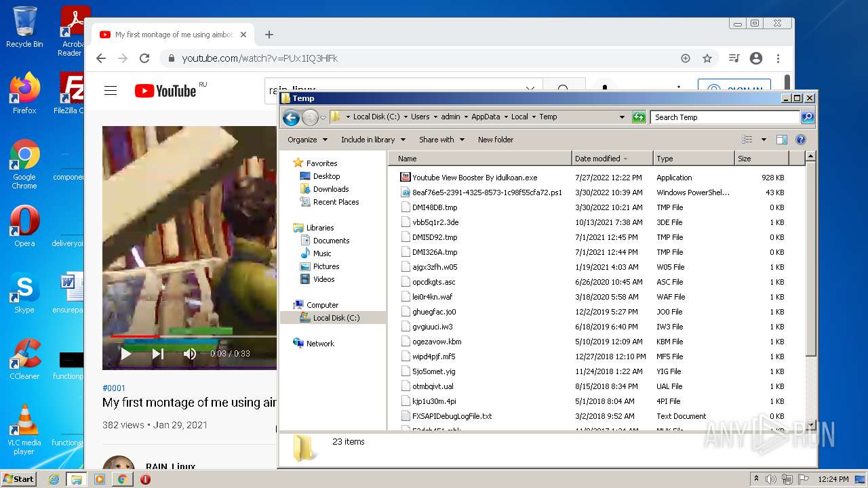Click Chrome media control icon
Image resolution: width=868 pixels, height=488 pixels.
pos(734,58)
